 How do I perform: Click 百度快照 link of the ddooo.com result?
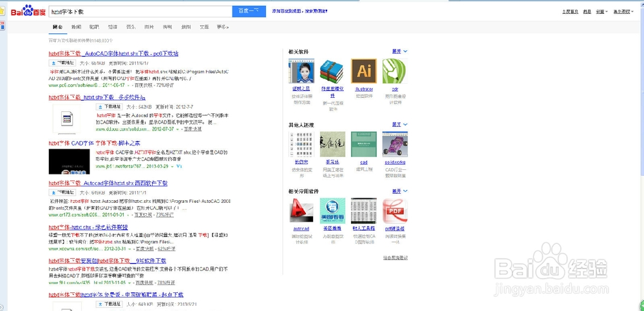coord(192,129)
